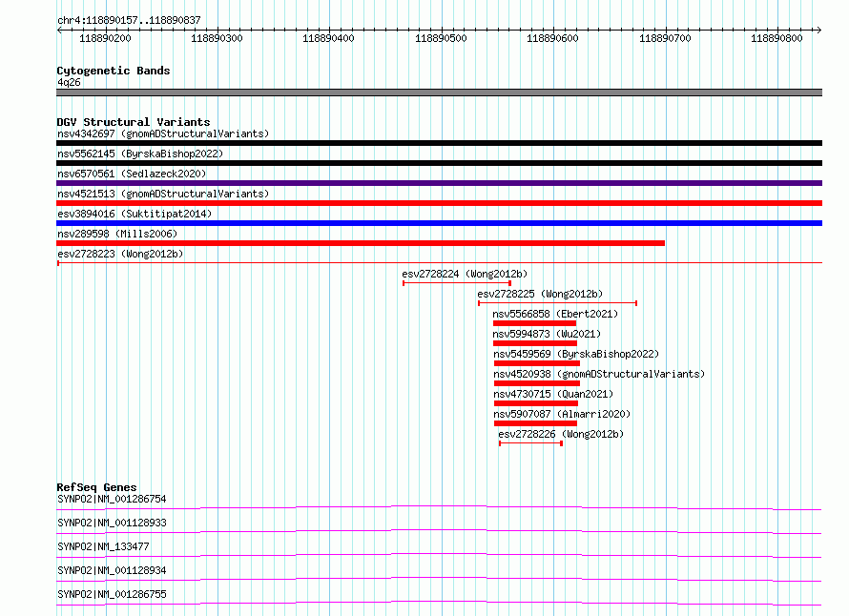Select the nsv5566858 Ebert2021 label
849x616 pixels.
coord(555,314)
